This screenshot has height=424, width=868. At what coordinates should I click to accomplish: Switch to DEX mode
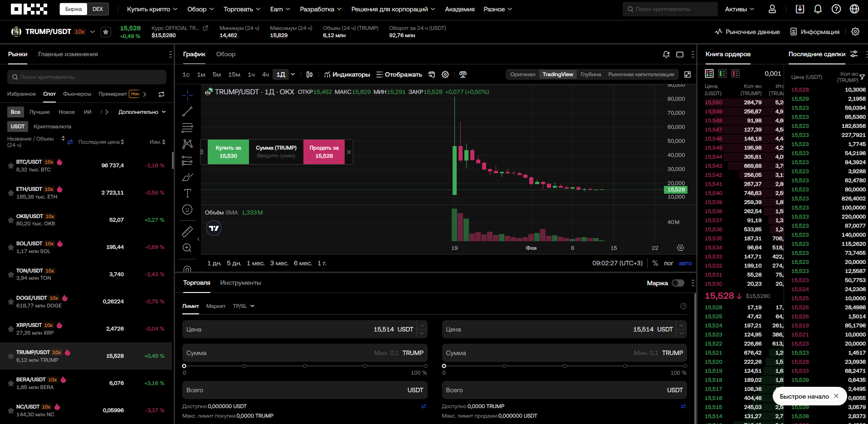pyautogui.click(x=98, y=9)
